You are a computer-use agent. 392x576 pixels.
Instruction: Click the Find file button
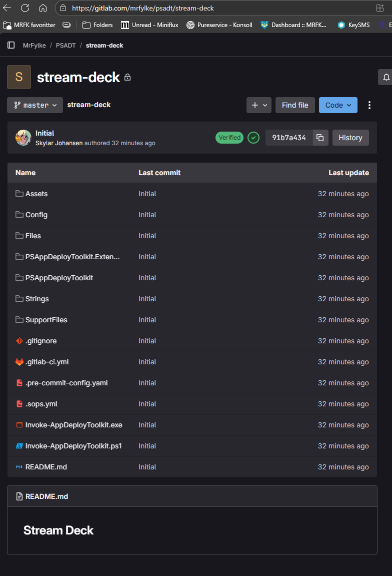click(295, 105)
